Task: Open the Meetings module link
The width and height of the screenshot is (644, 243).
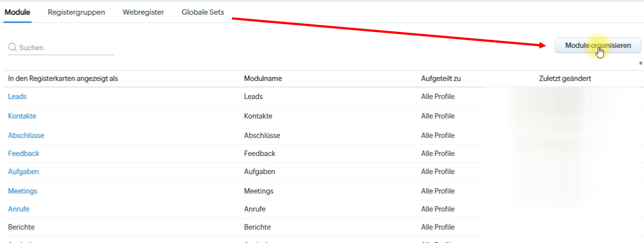Action: (23, 191)
